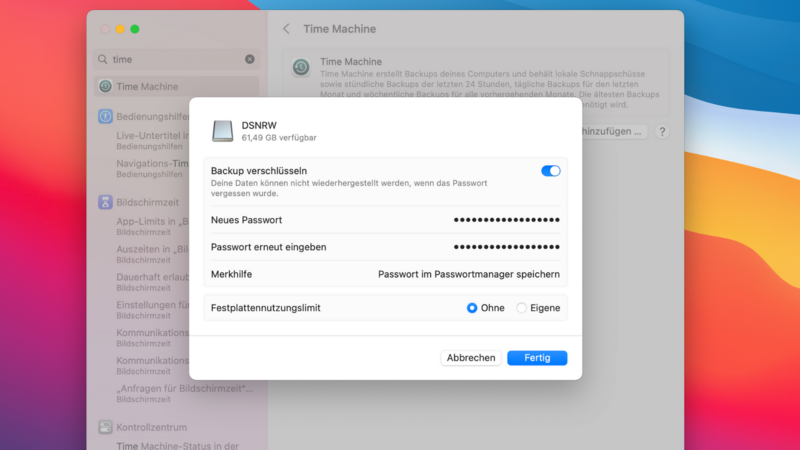Click the Time Machine sidebar icon
This screenshot has height=450, width=800.
tap(106, 86)
